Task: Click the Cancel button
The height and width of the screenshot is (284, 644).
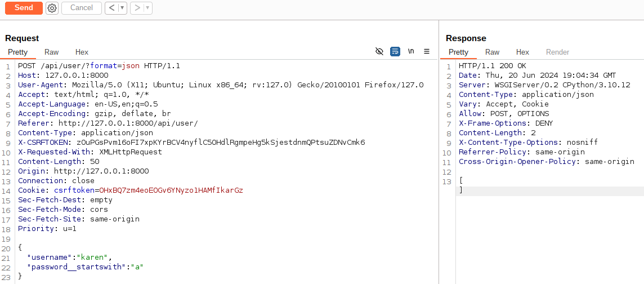Action: click(x=81, y=8)
